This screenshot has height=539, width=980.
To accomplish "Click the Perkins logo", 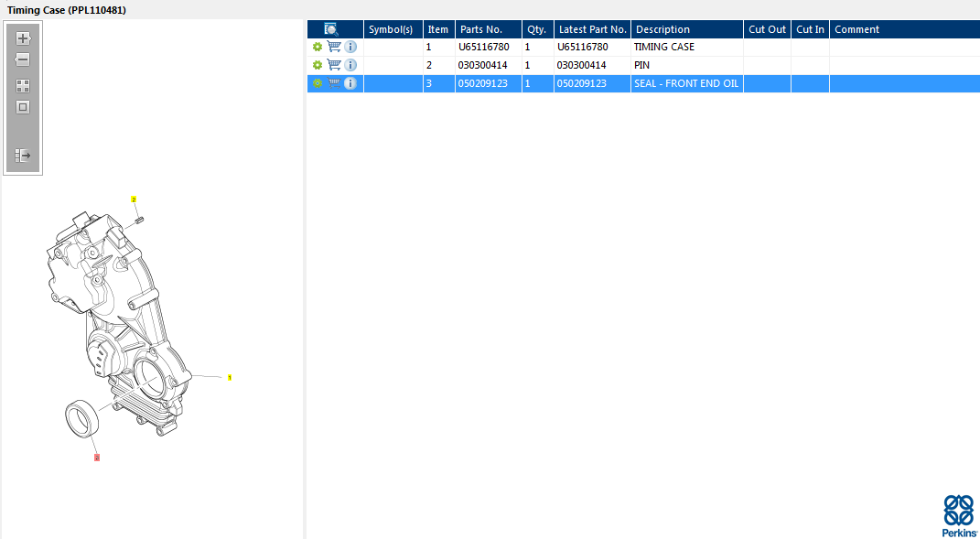I will pyautogui.click(x=959, y=516).
